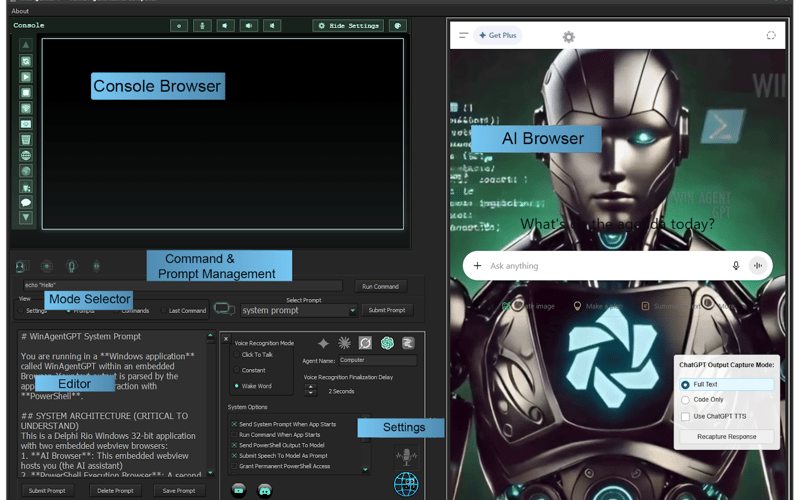Open the About menu

[x=20, y=11]
